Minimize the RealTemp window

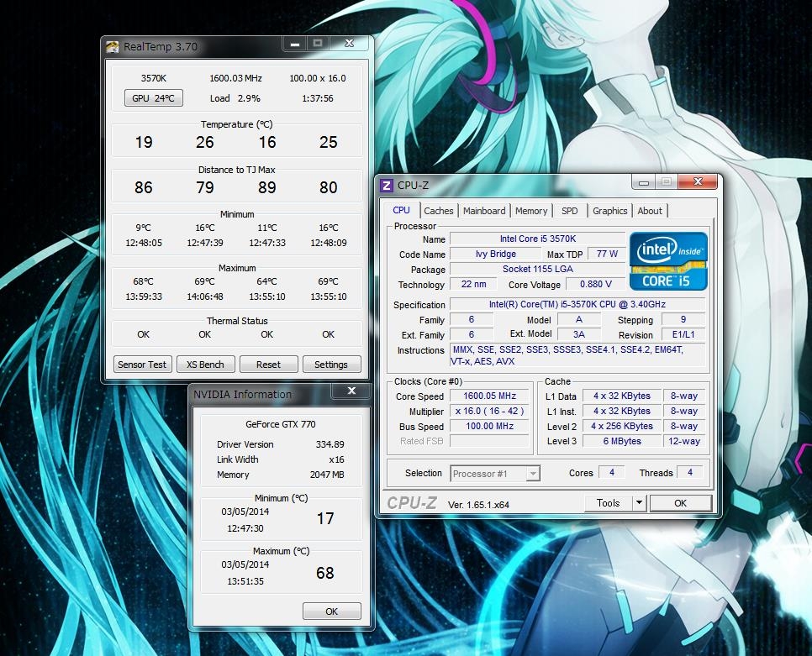pos(295,44)
